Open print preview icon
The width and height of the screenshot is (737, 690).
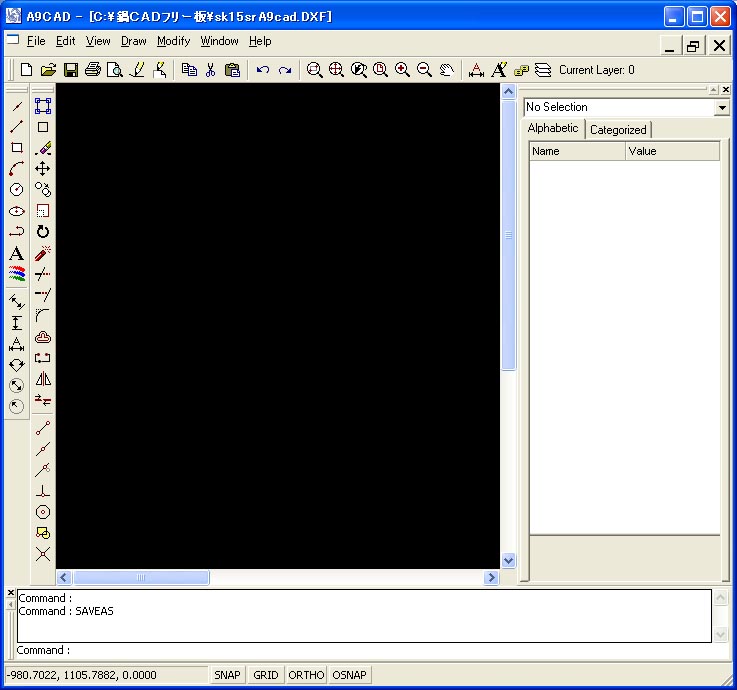click(x=115, y=70)
